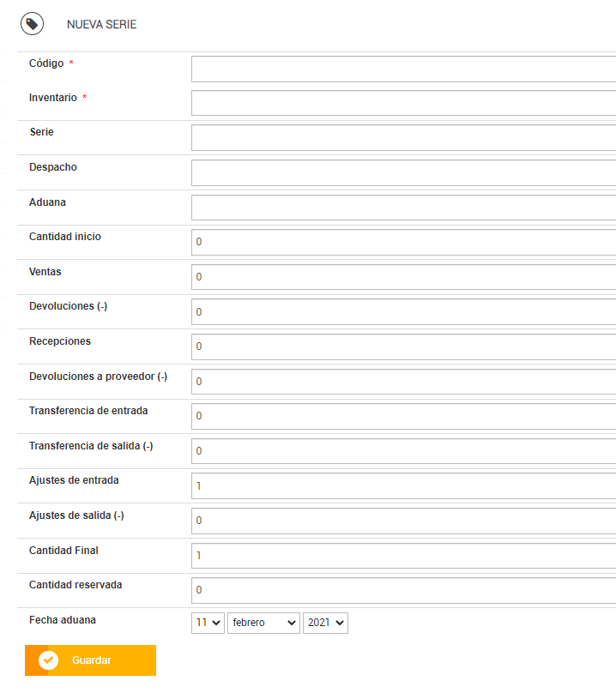The width and height of the screenshot is (616, 699).
Task: Select the Ventas quantity field
Action: click(x=403, y=277)
